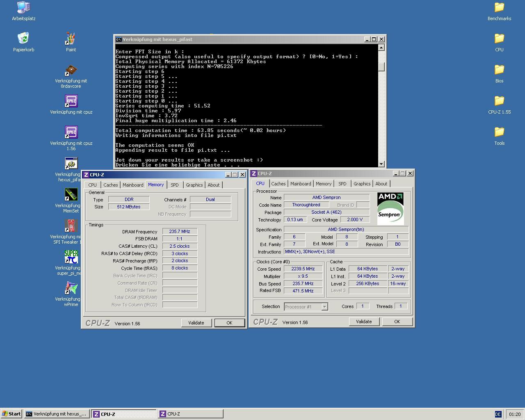This screenshot has width=525, height=420.
Task: Select the 'Verknüpfung mit cpuz' desktop icon
Action: tap(71, 101)
